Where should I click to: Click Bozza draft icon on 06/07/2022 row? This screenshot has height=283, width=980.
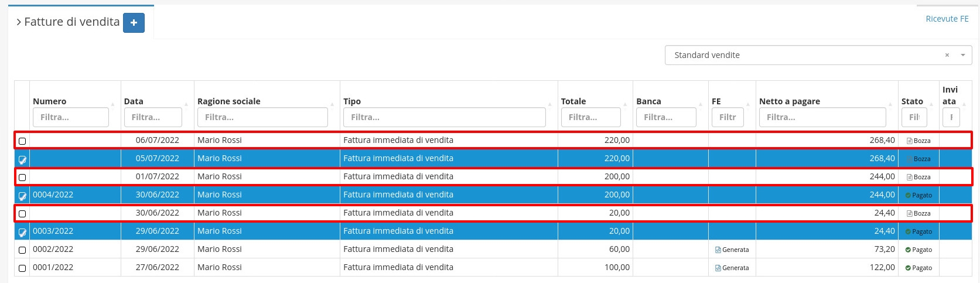coord(910,141)
